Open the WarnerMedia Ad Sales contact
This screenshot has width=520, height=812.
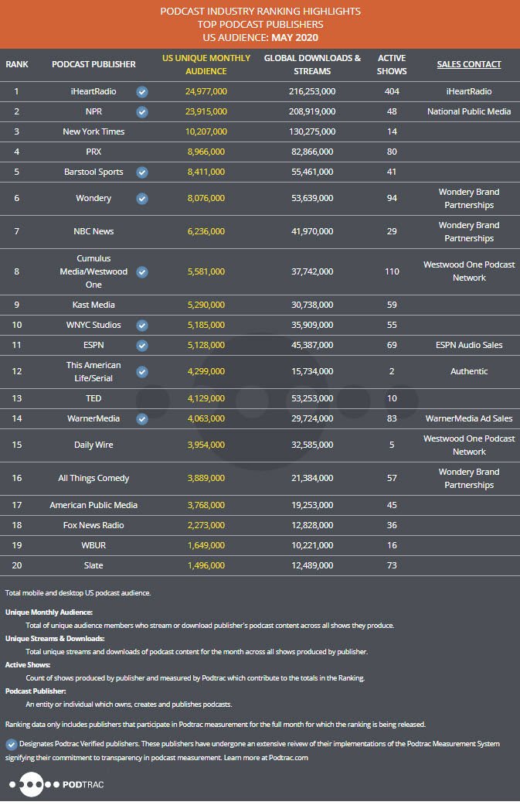click(x=469, y=418)
